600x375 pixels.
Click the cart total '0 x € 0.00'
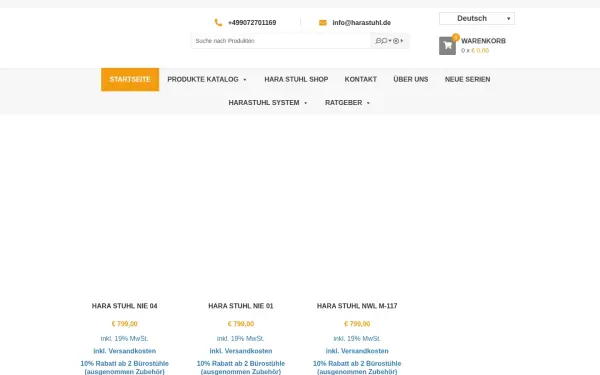[475, 51]
